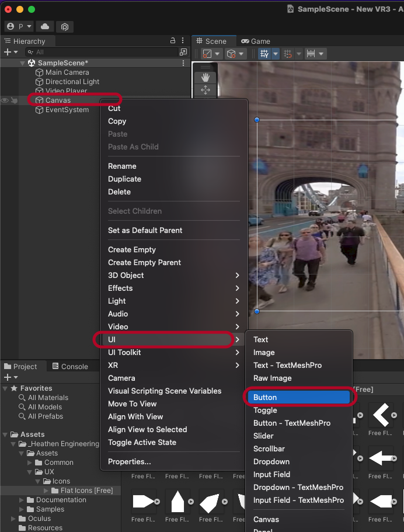This screenshot has width=404, height=532.
Task: Expand the XR submenu
Action: tap(173, 366)
